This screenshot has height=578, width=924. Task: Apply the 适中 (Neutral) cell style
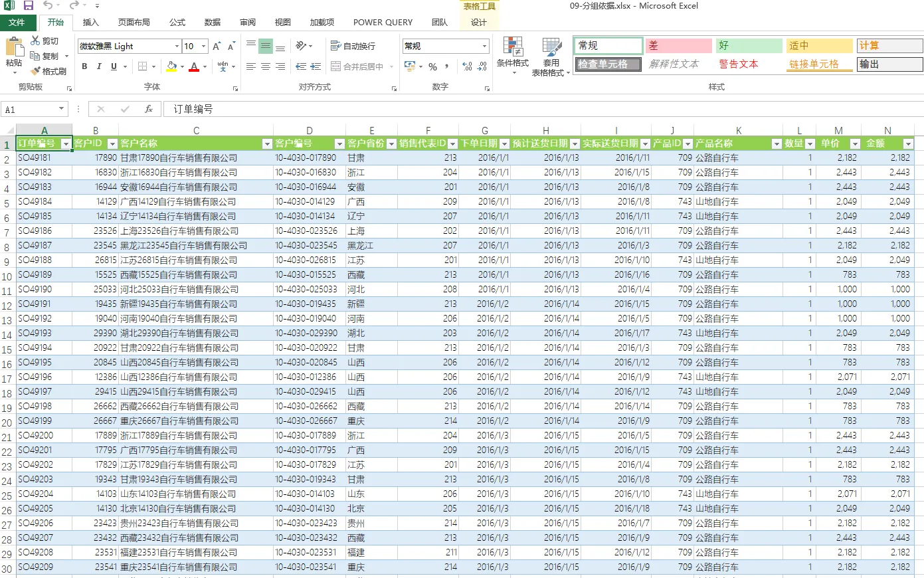coord(819,46)
